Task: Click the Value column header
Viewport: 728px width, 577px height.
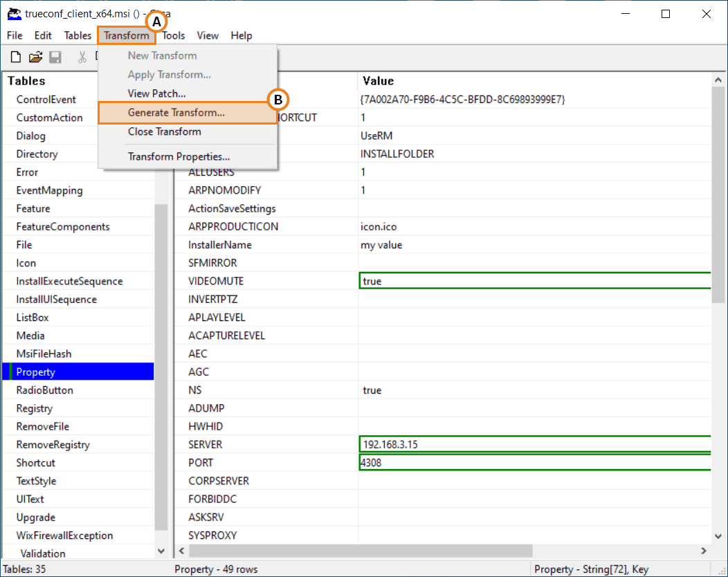Action: coord(534,81)
